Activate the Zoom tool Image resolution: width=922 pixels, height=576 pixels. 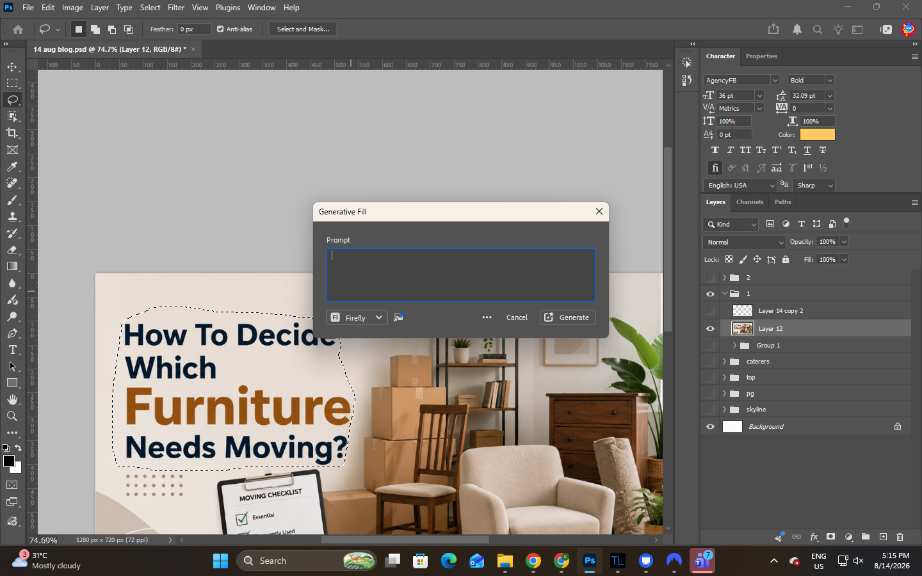pyautogui.click(x=12, y=416)
